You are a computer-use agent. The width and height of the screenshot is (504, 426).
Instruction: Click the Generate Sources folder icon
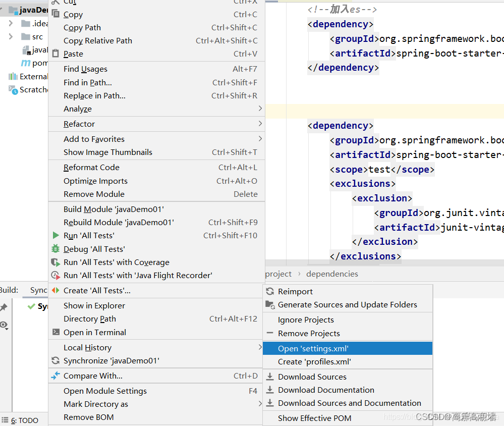click(270, 304)
